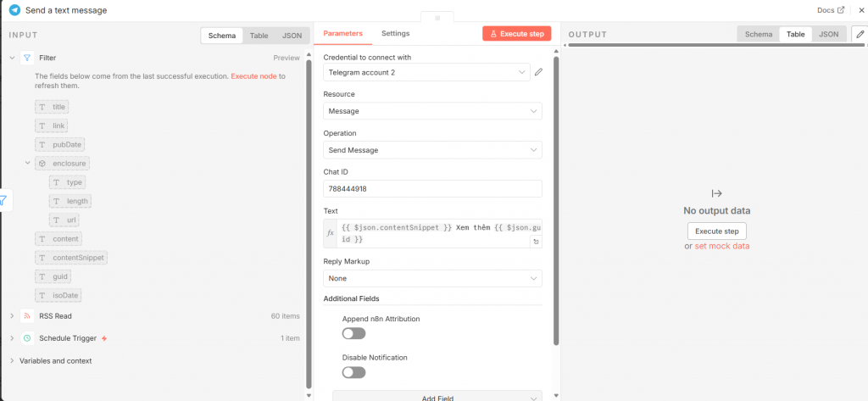Open the Reply Markup dropdown
Image resolution: width=868 pixels, height=401 pixels.
click(432, 278)
